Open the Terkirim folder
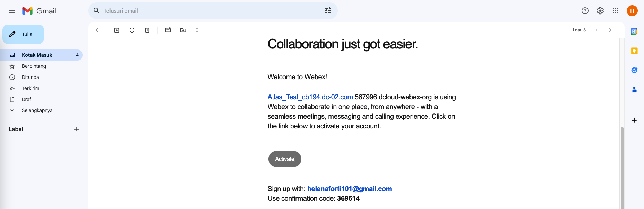Screen dimensions: 644x209 point(30,88)
